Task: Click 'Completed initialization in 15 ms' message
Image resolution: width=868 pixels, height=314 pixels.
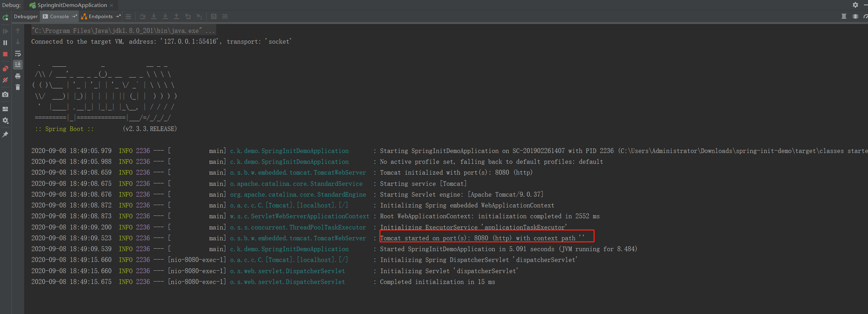Action: pos(437,282)
